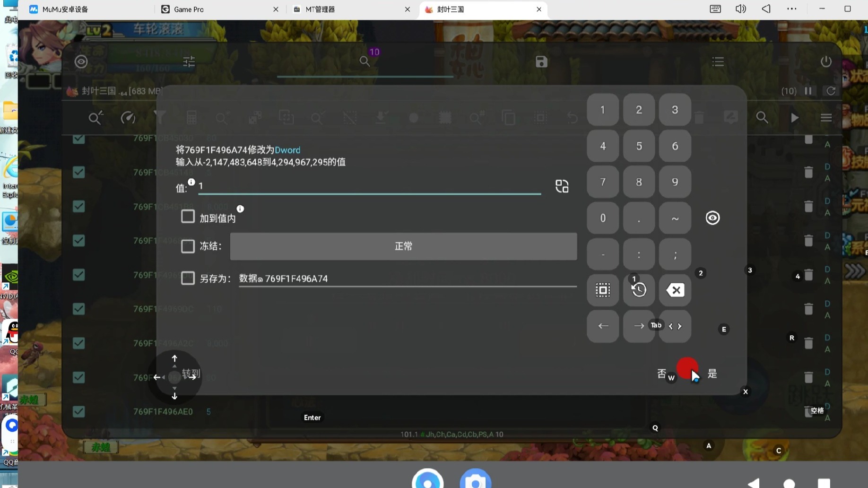868x488 pixels.
Task: Open the input history clock icon
Action: [639, 290]
